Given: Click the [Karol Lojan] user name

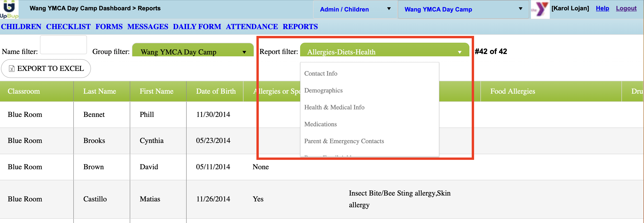Looking at the screenshot, I should point(570,8).
